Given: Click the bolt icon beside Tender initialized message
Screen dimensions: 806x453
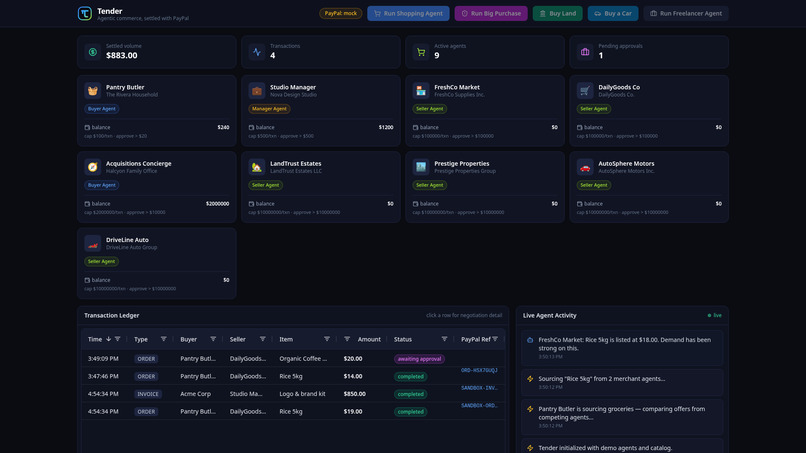Looking at the screenshot, I should click(x=530, y=448).
